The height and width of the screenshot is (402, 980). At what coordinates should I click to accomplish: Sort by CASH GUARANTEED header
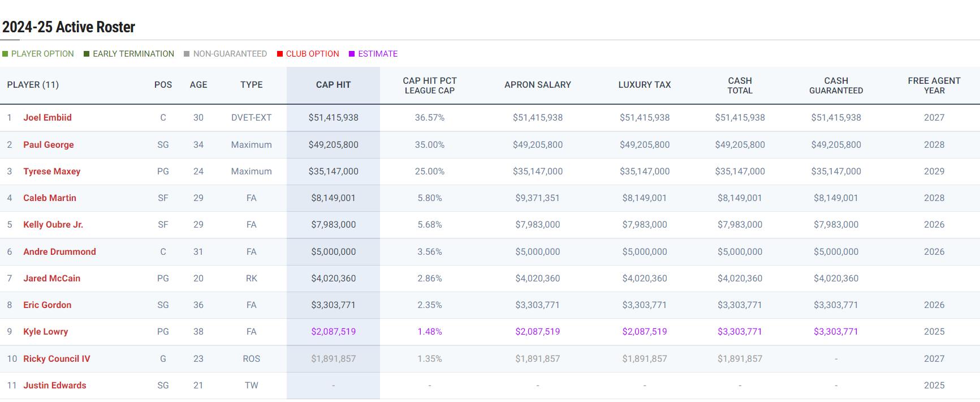coord(836,85)
